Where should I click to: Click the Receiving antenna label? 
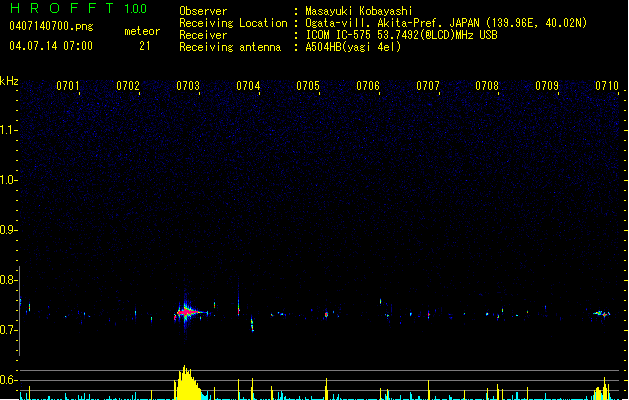[x=230, y=47]
